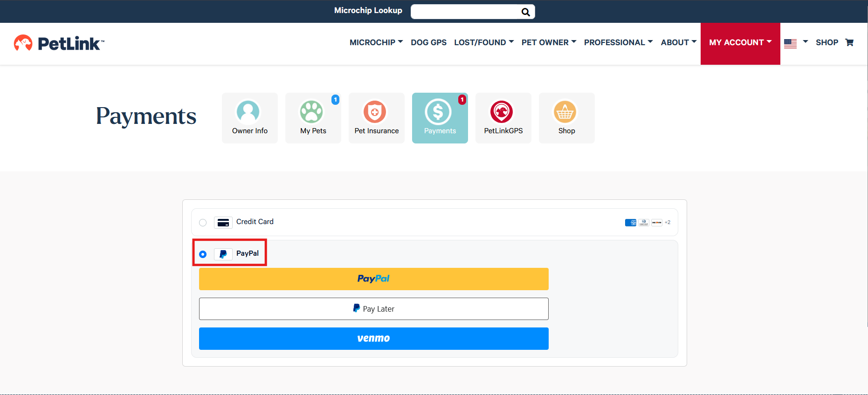The height and width of the screenshot is (395, 868).
Task: Open the Shop basket tile
Action: (567, 118)
